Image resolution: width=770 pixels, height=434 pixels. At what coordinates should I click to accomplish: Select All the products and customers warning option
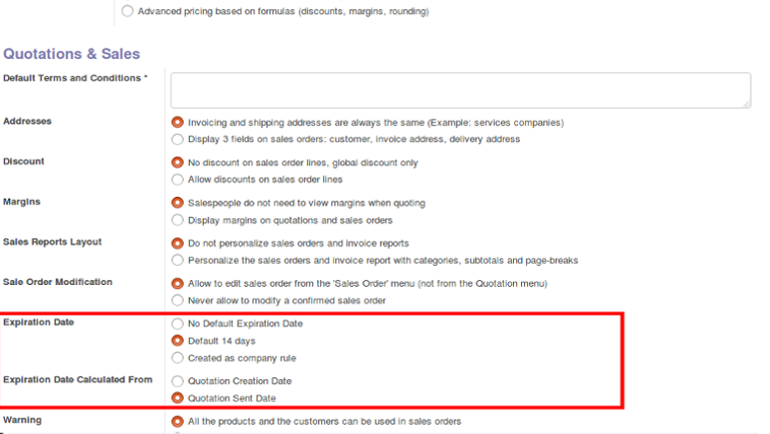pyautogui.click(x=177, y=421)
